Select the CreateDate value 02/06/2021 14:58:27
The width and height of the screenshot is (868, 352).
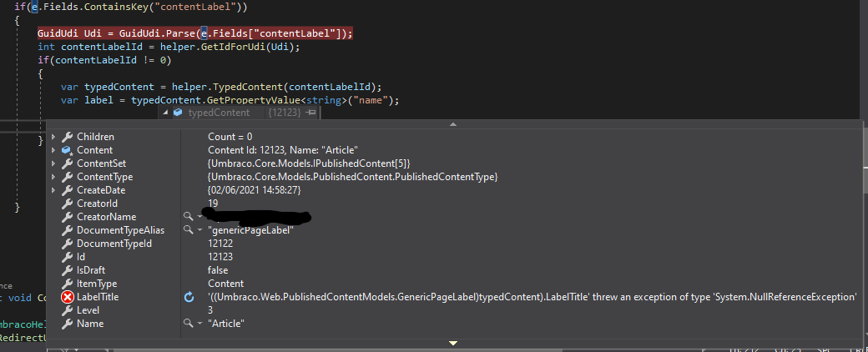coord(255,190)
